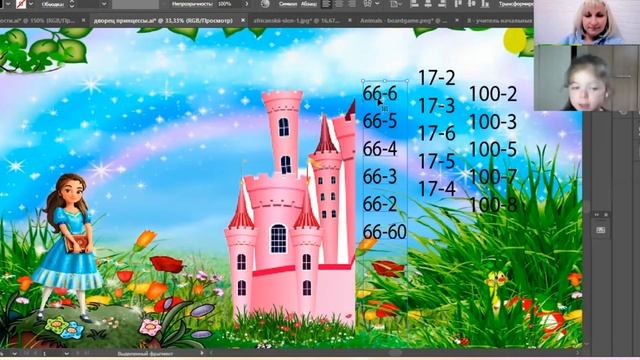Screen dimensions: 640x360
Task: Click vertical align bottom icon
Action: 485,4
